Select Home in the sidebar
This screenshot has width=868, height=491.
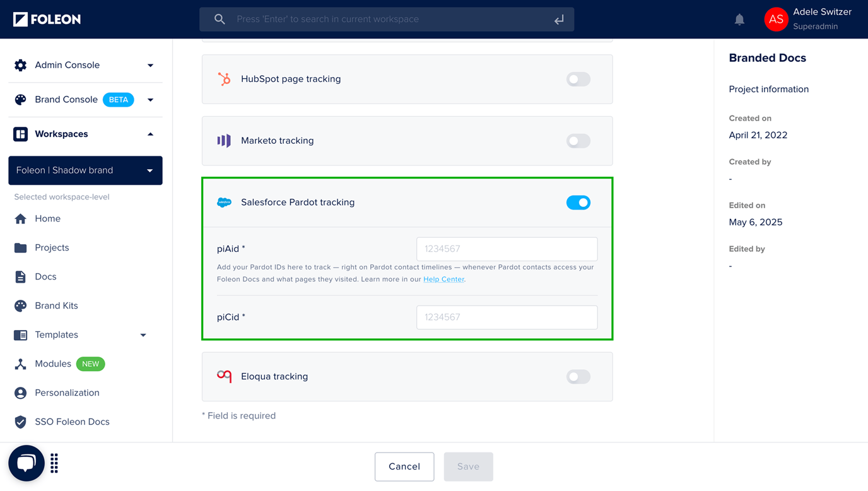tap(21, 218)
